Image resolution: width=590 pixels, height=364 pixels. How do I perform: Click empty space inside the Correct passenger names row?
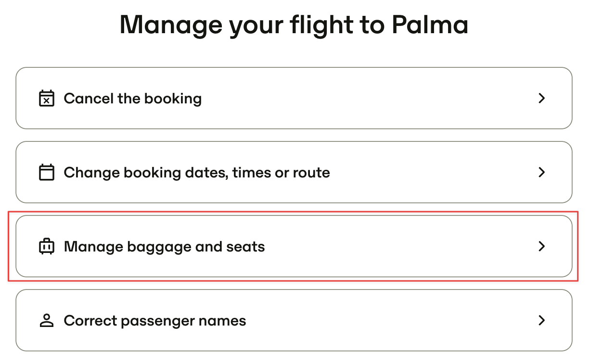tap(385, 320)
